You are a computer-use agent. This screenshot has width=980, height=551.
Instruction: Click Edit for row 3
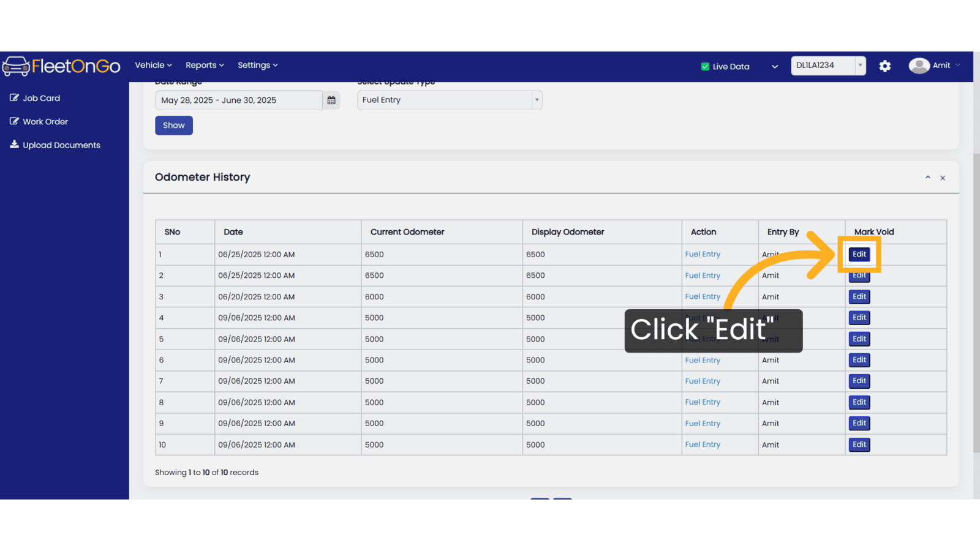coord(859,297)
